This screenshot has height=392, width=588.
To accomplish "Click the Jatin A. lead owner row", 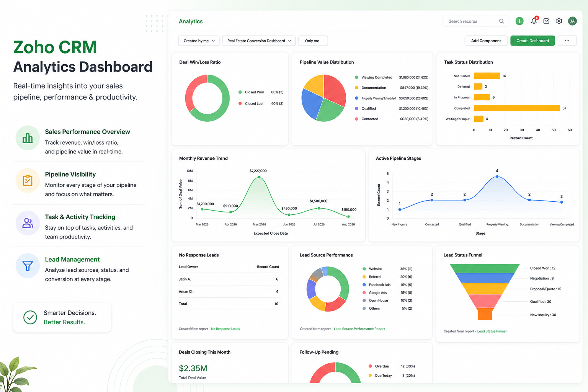I will tap(229, 279).
